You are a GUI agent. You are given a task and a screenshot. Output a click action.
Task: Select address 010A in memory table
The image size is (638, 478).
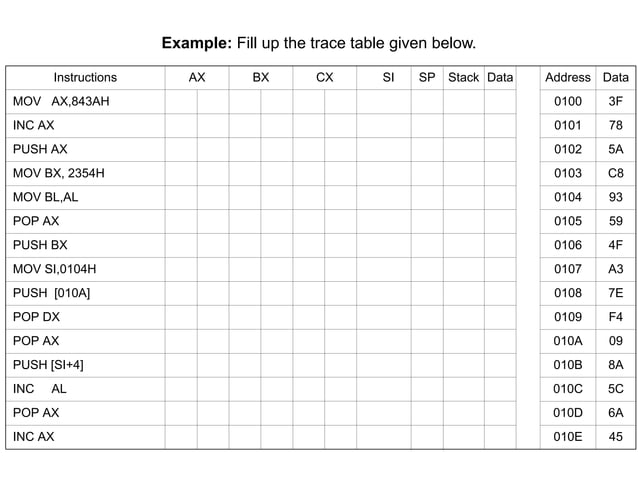[568, 341]
